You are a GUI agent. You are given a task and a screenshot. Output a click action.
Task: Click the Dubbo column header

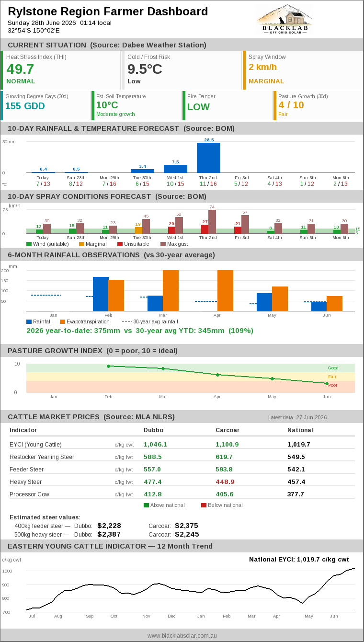click(152, 430)
